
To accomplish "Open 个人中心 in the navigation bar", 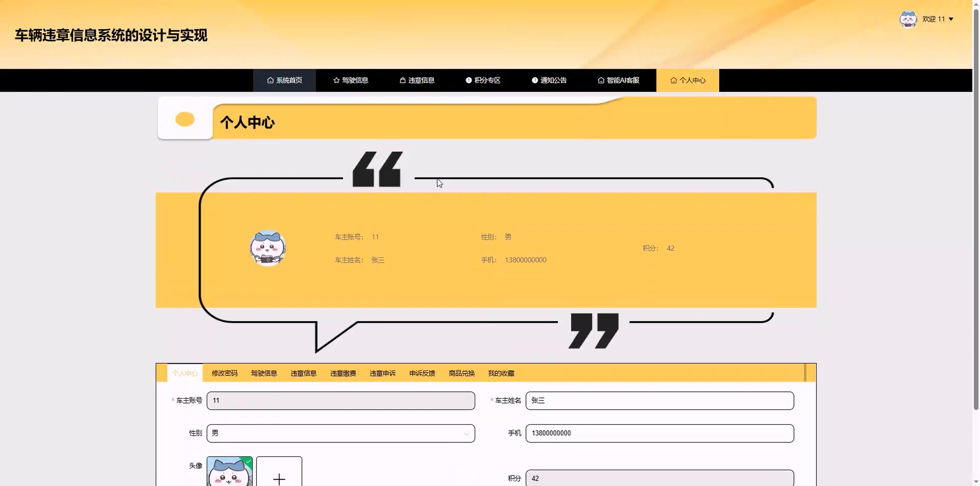I will pyautogui.click(x=688, y=80).
